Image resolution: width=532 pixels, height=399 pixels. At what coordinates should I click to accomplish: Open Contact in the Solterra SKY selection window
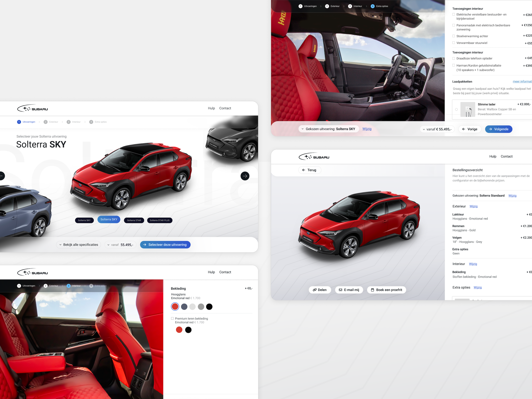click(225, 108)
